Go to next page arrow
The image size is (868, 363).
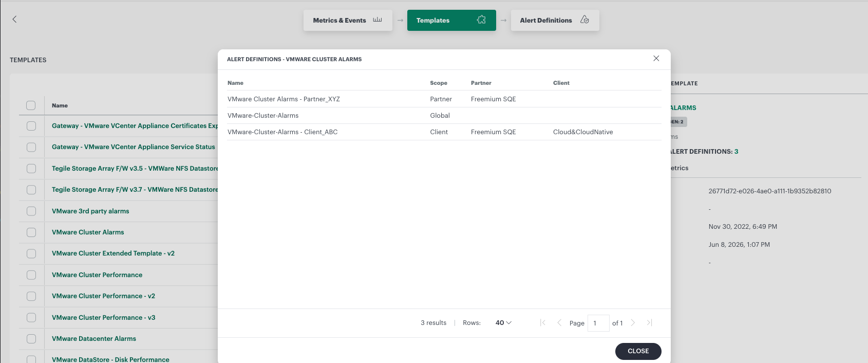(x=633, y=323)
